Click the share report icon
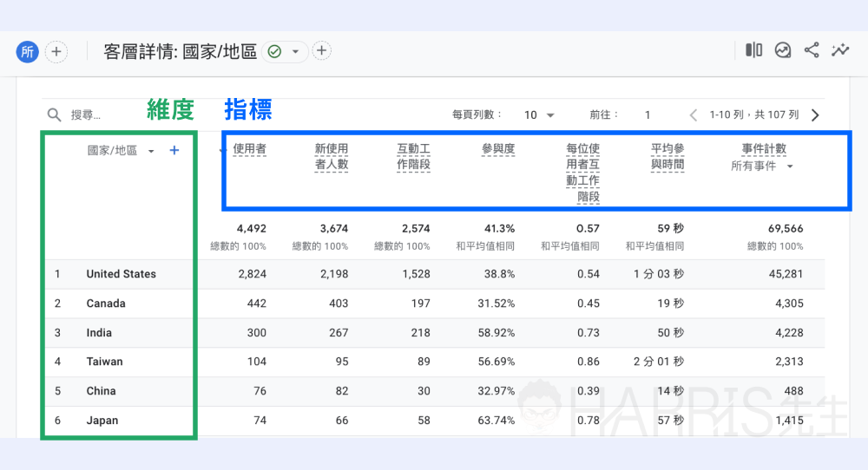 (x=812, y=50)
